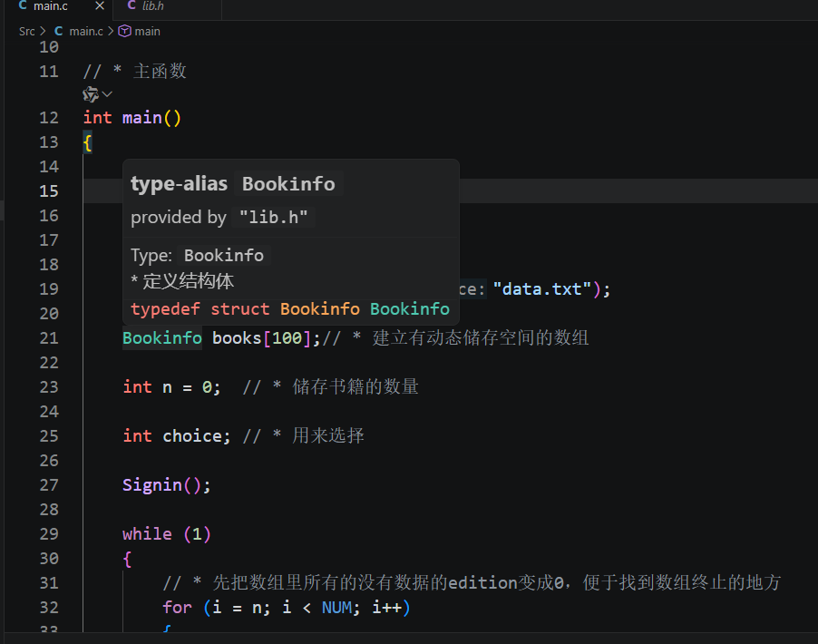The image size is (818, 644).
Task: Click the for keyword on line 32
Action: click(x=177, y=608)
